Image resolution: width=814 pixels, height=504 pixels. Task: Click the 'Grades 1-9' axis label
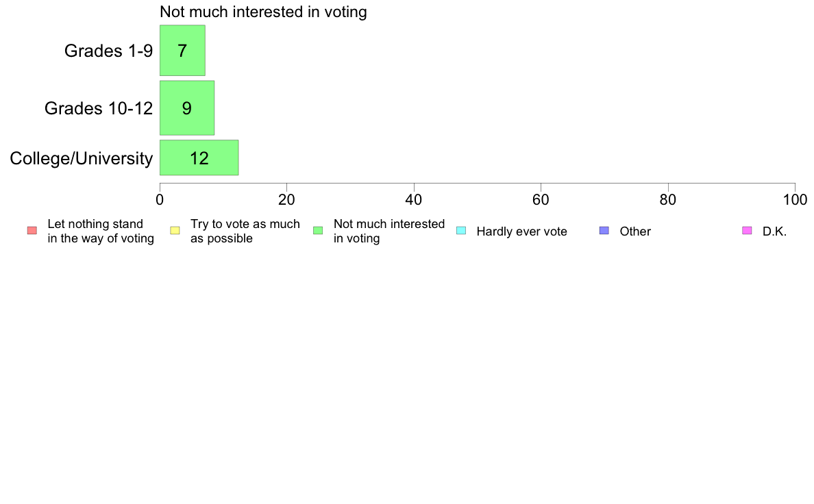[x=108, y=51]
